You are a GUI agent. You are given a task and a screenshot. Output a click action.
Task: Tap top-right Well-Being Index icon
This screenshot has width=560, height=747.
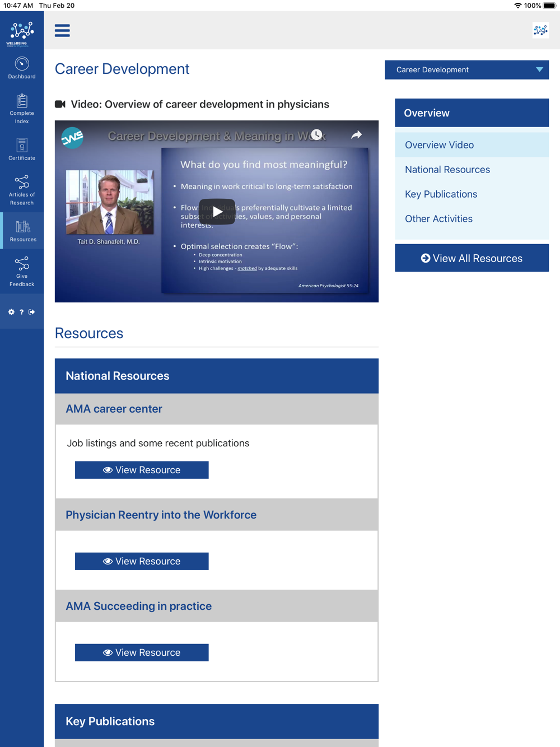(x=540, y=30)
